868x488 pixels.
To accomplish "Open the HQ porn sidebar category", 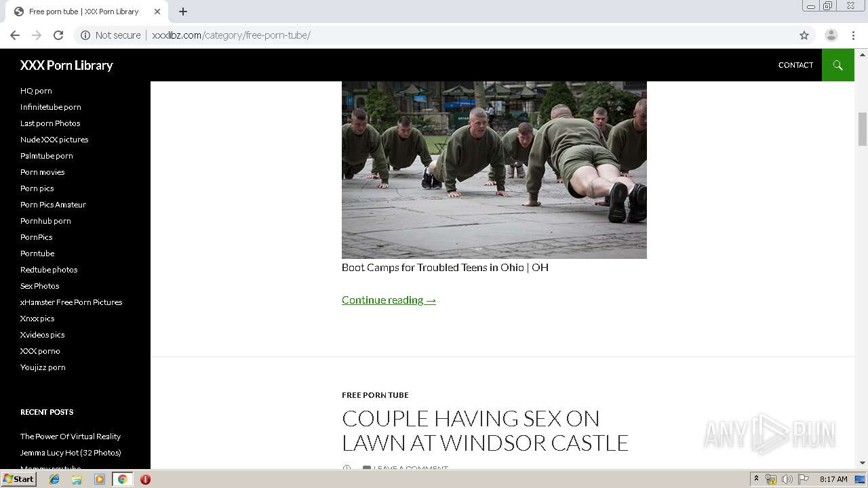I will coord(36,91).
